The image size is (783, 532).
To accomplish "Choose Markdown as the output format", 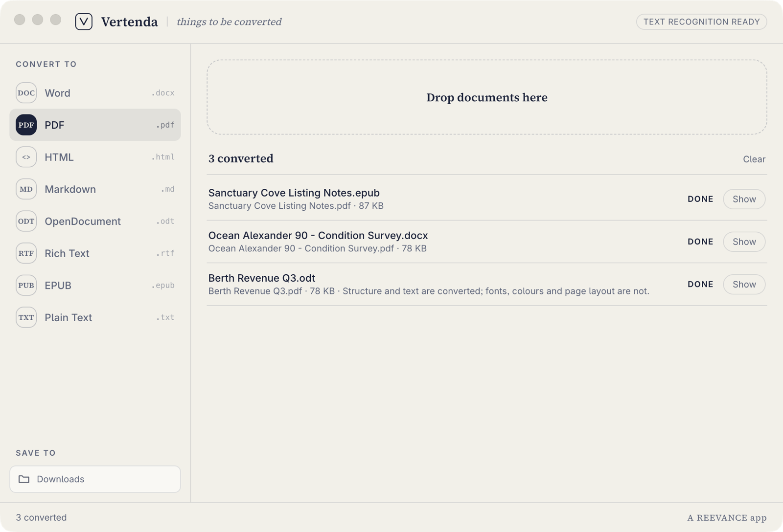I will [x=95, y=189].
